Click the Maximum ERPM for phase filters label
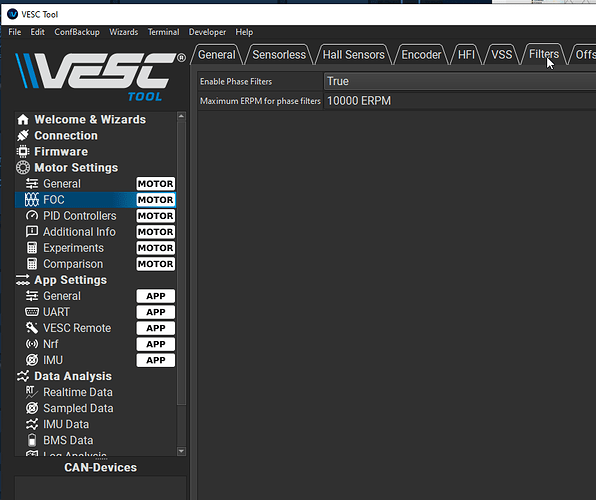Viewport: 596px width, 500px height. [260, 101]
